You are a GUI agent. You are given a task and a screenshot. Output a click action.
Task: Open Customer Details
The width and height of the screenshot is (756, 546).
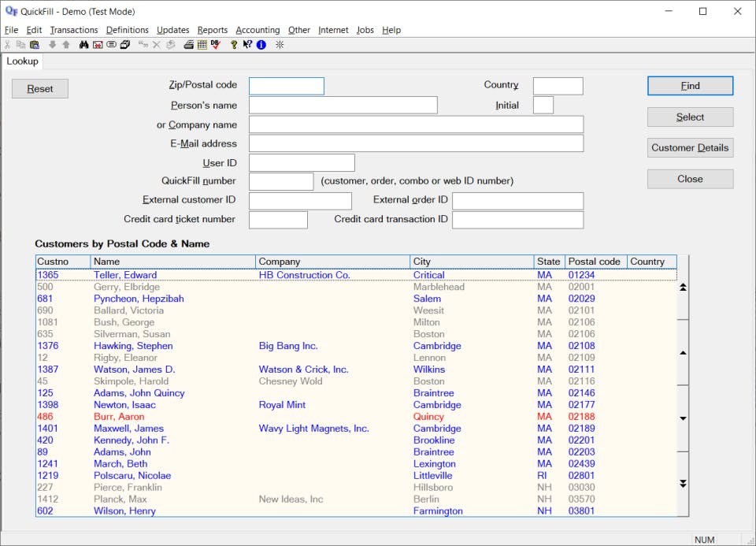tap(690, 148)
